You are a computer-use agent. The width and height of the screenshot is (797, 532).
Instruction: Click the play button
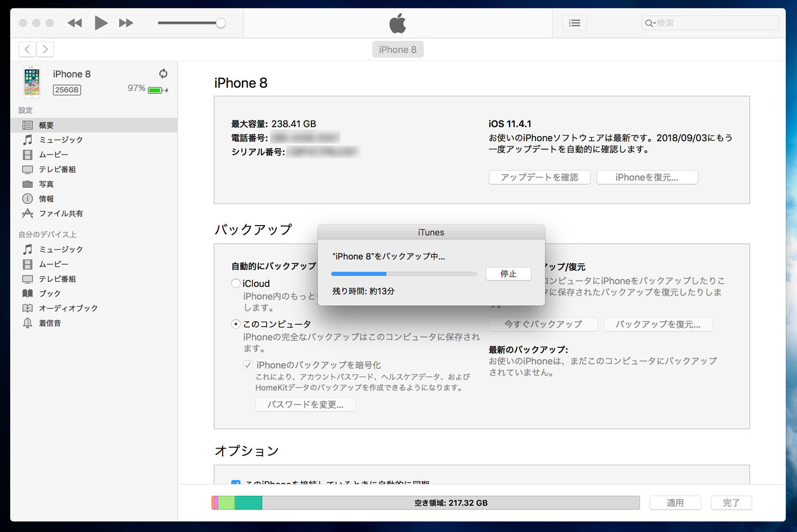101,23
